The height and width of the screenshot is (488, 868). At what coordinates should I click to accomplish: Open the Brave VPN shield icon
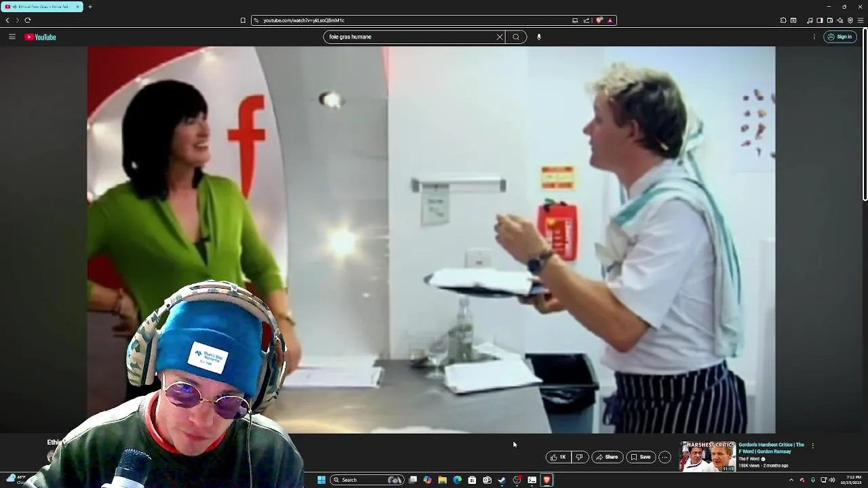(850, 20)
